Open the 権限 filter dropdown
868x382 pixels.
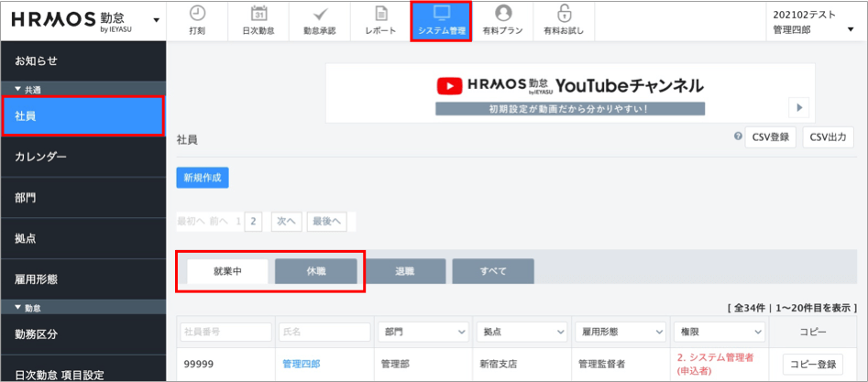click(719, 332)
